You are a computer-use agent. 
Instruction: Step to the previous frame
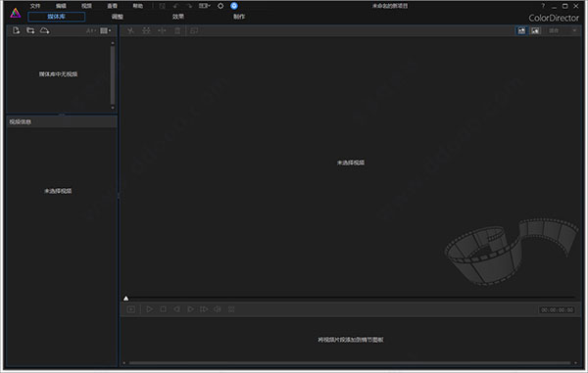click(x=176, y=309)
